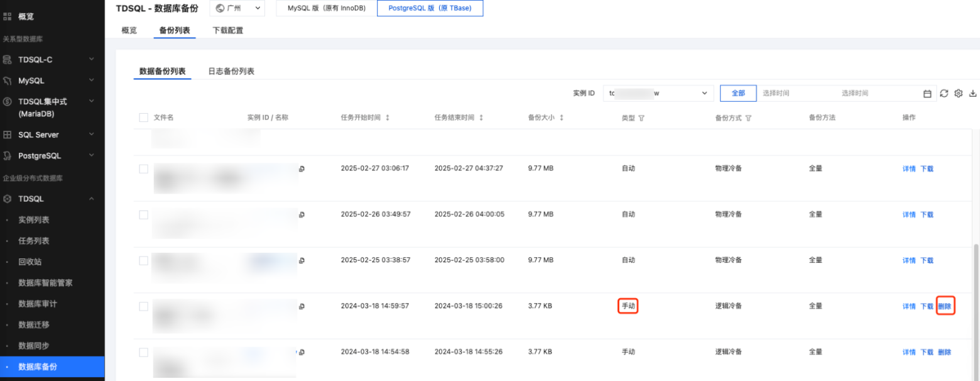Open 回收站 in the sidebar
The image size is (980, 381).
tap(30, 262)
